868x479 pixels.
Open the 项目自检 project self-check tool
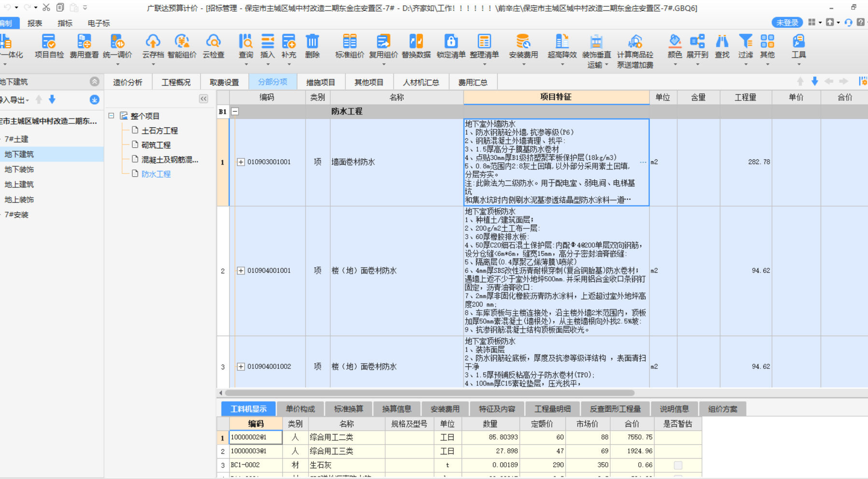click(49, 47)
